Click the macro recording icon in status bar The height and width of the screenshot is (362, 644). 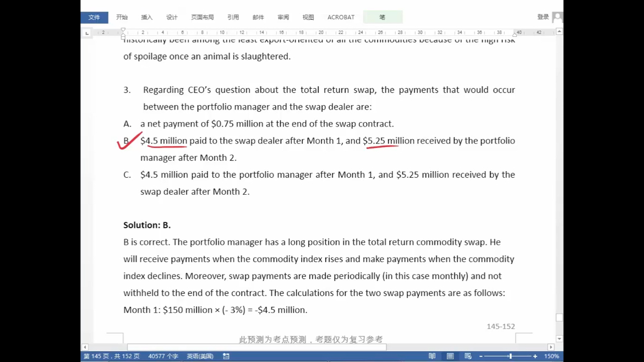pos(226,356)
